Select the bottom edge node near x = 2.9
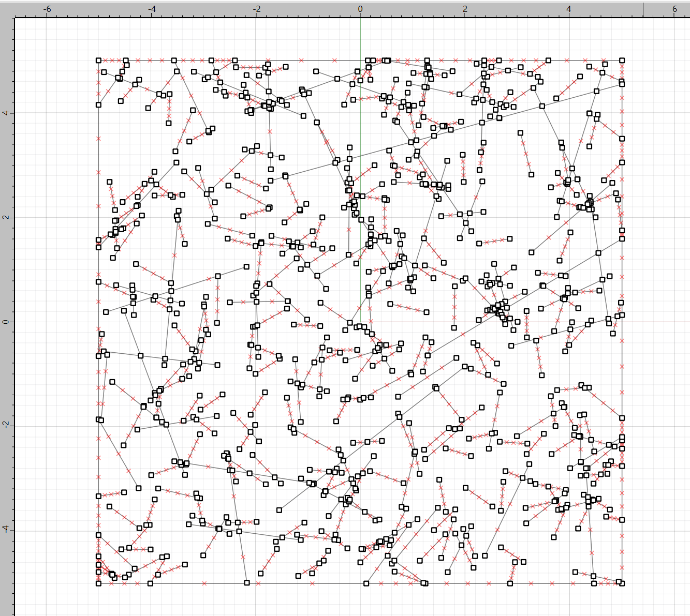This screenshot has height=616, width=690. pos(510,583)
